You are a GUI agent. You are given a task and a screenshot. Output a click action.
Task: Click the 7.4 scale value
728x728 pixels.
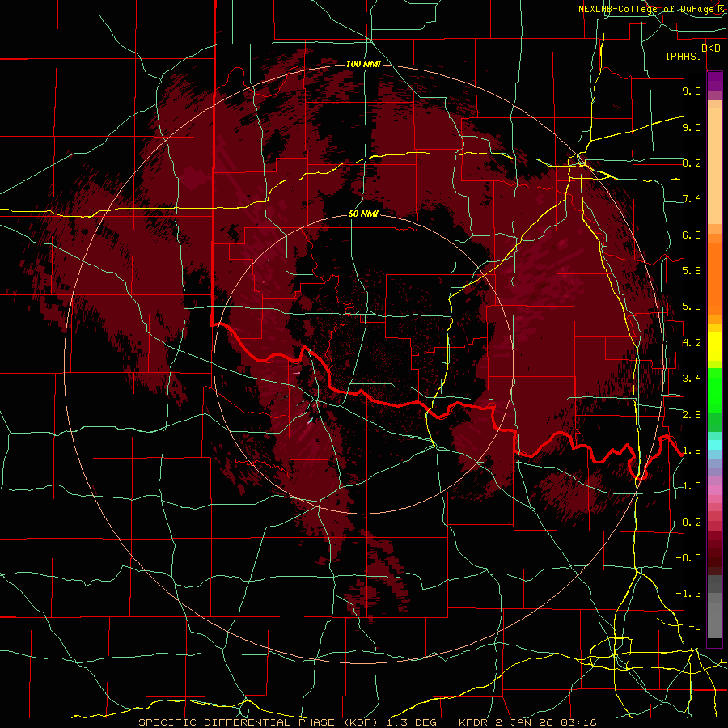[x=692, y=199]
